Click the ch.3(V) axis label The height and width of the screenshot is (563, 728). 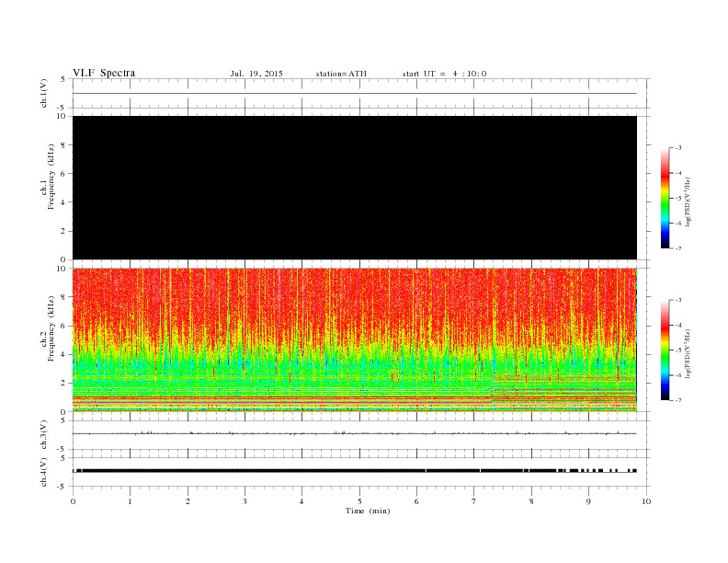43,434
